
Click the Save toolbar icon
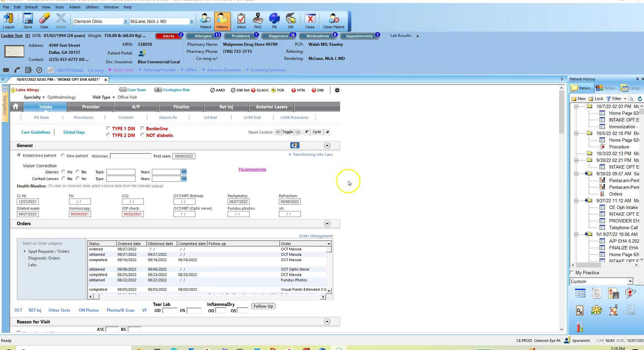click(x=28, y=21)
